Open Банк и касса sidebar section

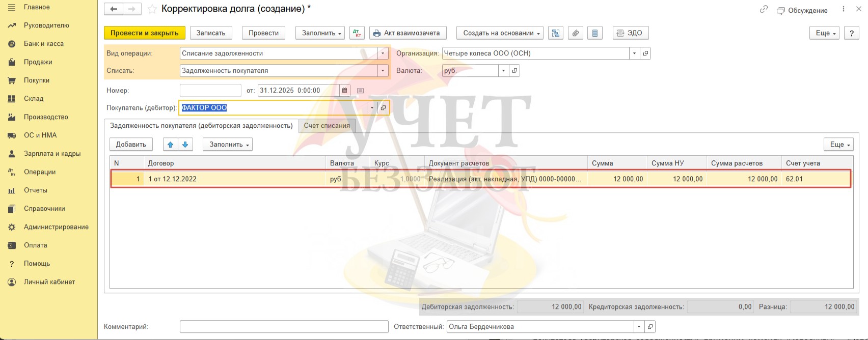tap(44, 44)
